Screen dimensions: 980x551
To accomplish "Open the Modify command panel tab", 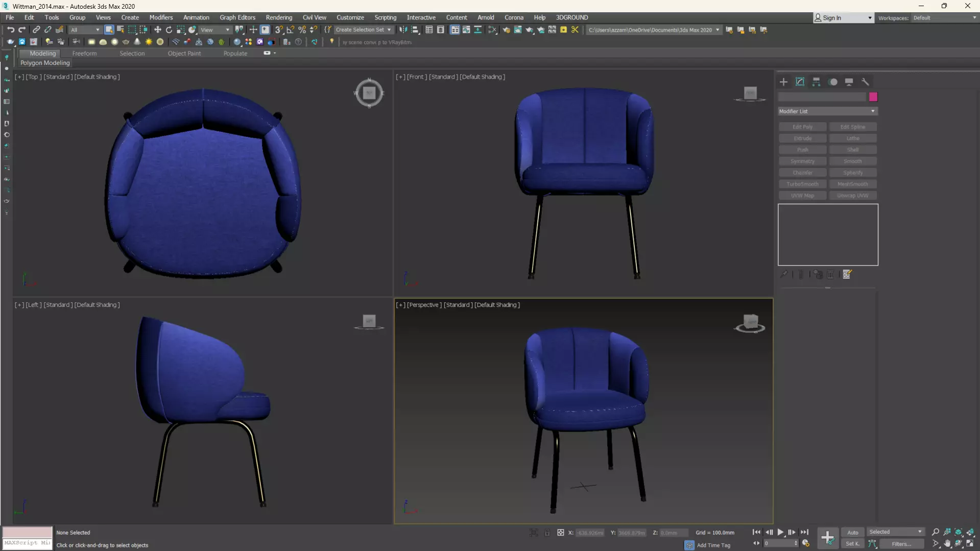I will 800,82.
